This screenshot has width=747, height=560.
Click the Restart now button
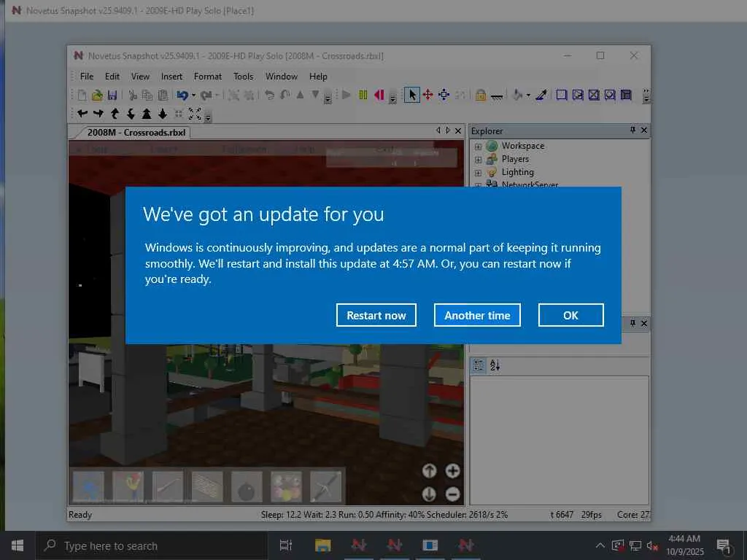tap(376, 315)
